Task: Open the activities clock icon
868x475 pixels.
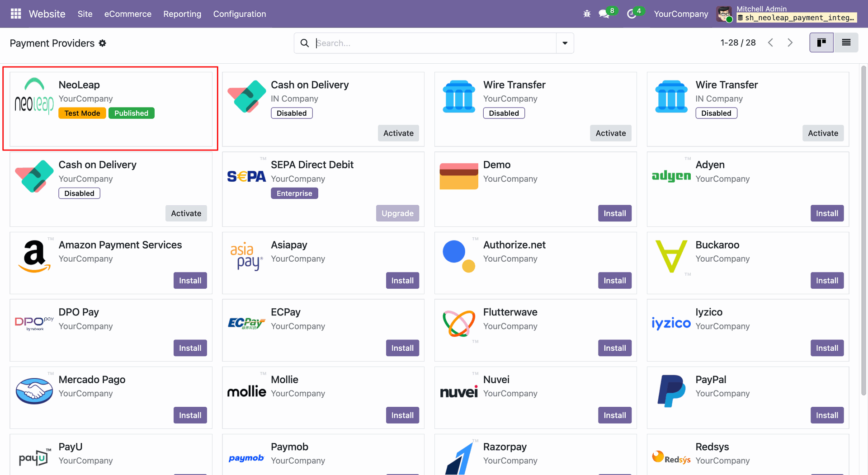Action: (x=632, y=14)
